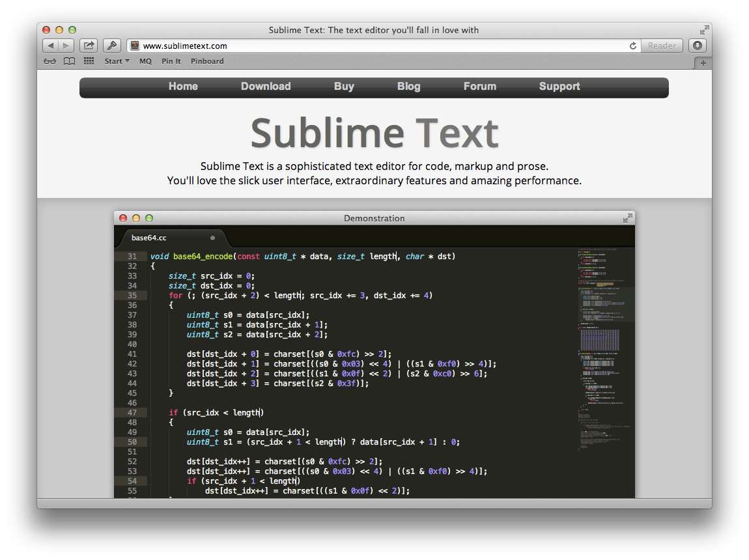Open Reading List glasses icon
This screenshot has width=749, height=560.
click(49, 61)
